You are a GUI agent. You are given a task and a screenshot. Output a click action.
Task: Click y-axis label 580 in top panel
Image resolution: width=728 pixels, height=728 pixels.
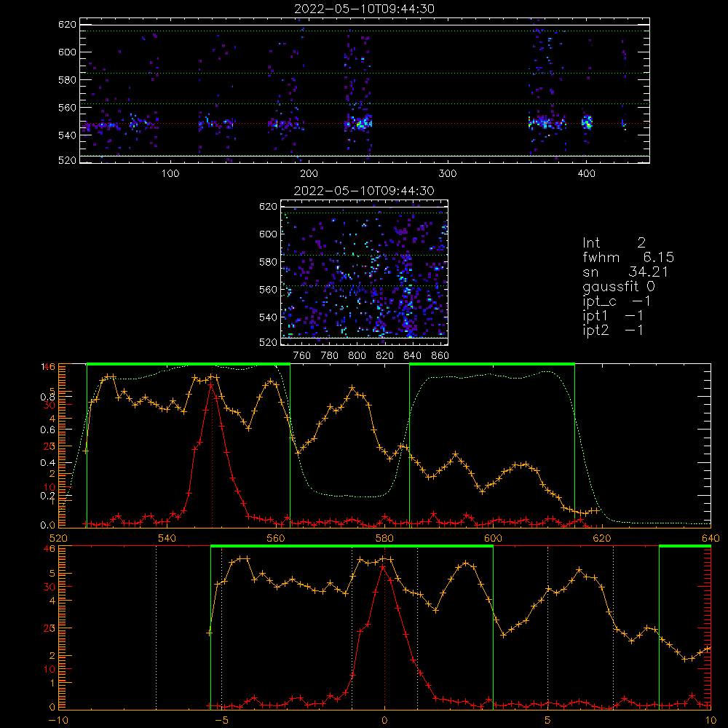(67, 80)
